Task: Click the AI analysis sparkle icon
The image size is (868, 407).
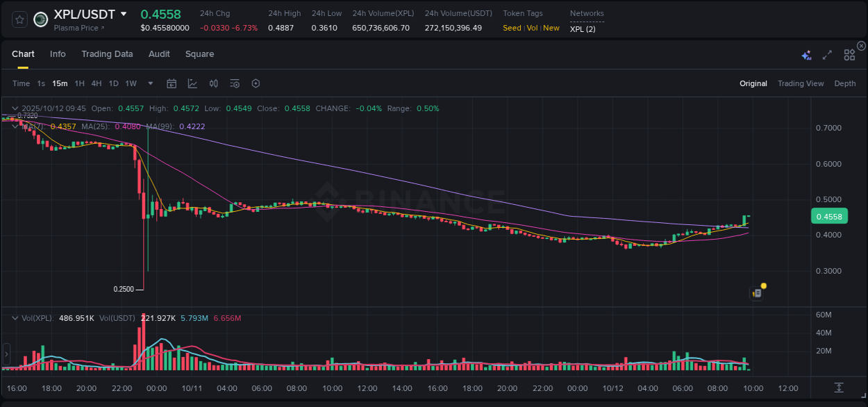Action: (x=806, y=54)
